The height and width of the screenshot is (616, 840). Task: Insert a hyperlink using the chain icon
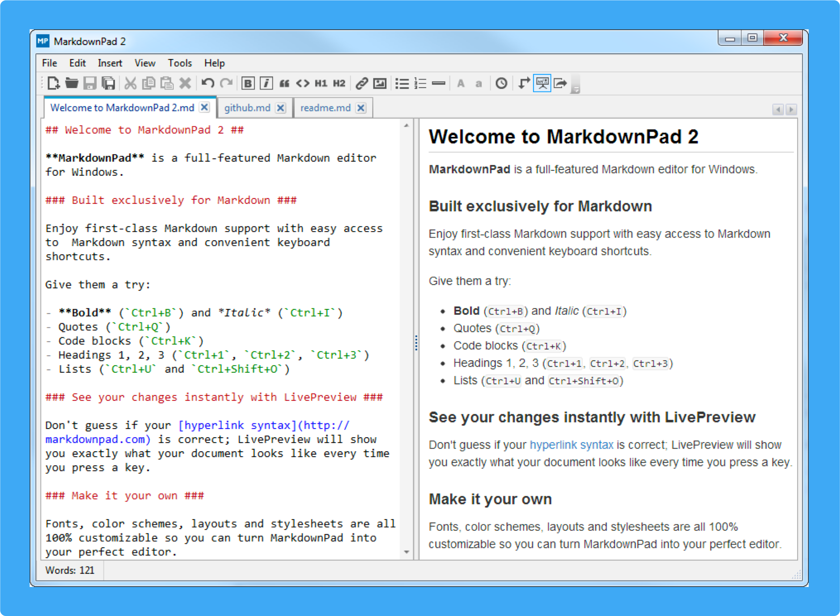pyautogui.click(x=361, y=83)
